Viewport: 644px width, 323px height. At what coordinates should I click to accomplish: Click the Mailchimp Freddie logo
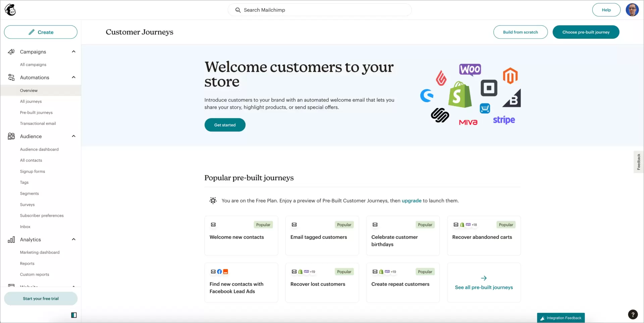10,10
